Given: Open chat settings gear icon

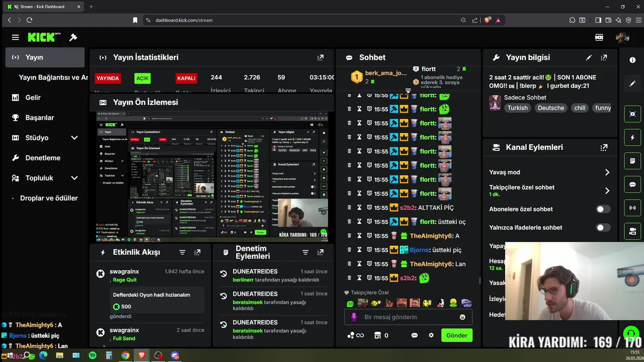Looking at the screenshot, I should 431,335.
